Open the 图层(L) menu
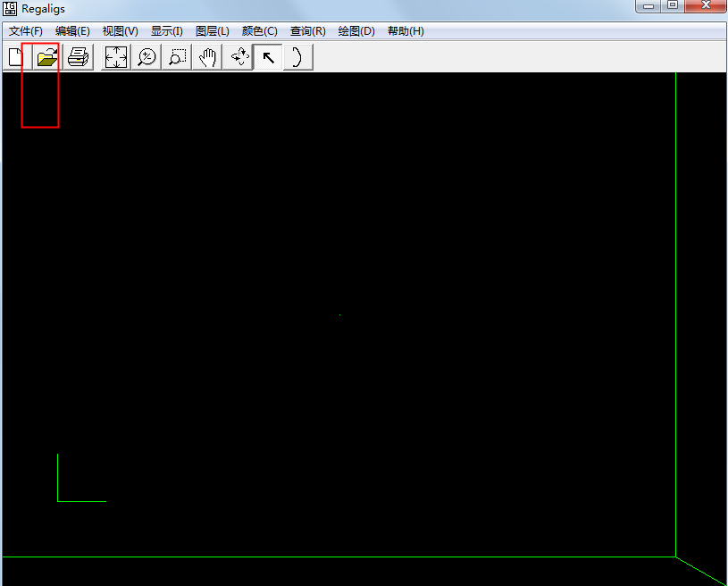This screenshot has height=586, width=728. pos(213,31)
